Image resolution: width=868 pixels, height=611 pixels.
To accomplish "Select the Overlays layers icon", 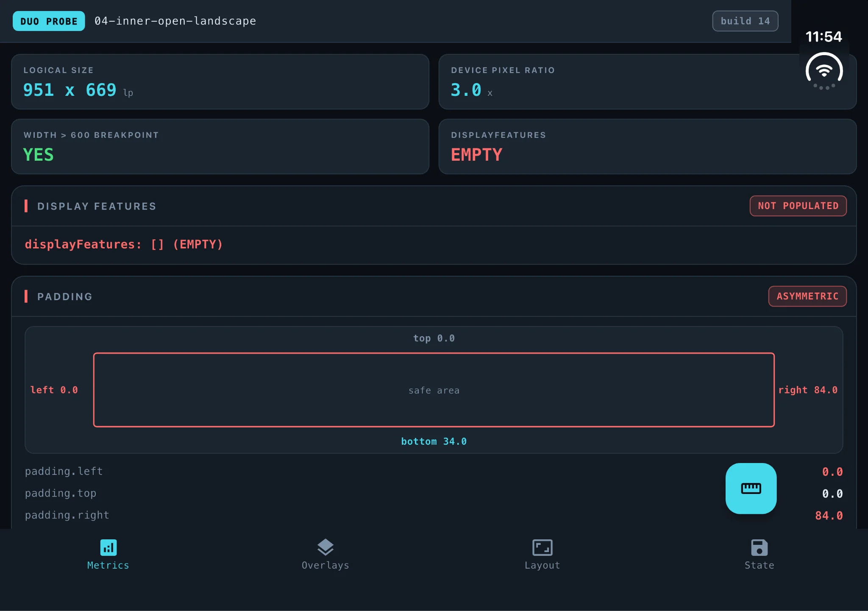I will click(325, 547).
